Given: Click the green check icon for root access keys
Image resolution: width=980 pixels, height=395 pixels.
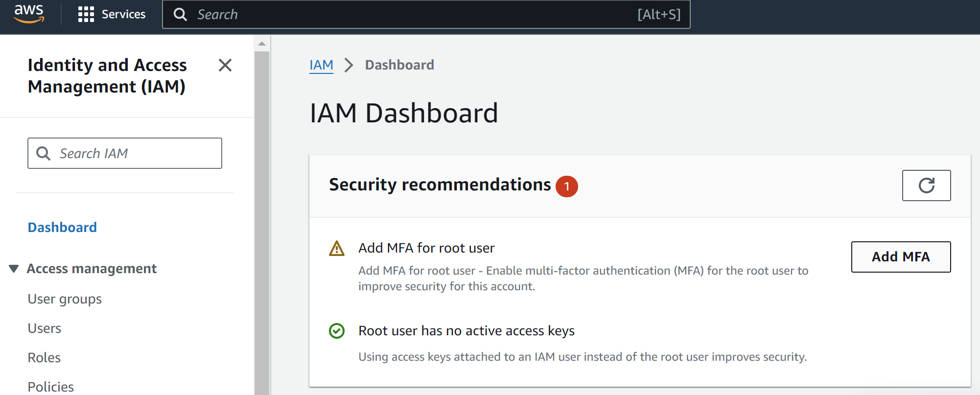Looking at the screenshot, I should coord(337,331).
